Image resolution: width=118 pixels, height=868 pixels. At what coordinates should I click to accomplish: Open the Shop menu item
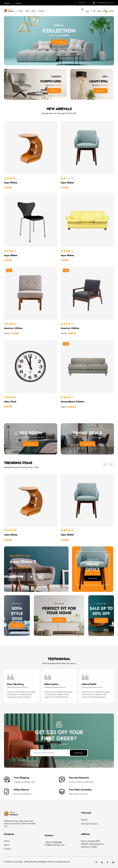[27, 11]
